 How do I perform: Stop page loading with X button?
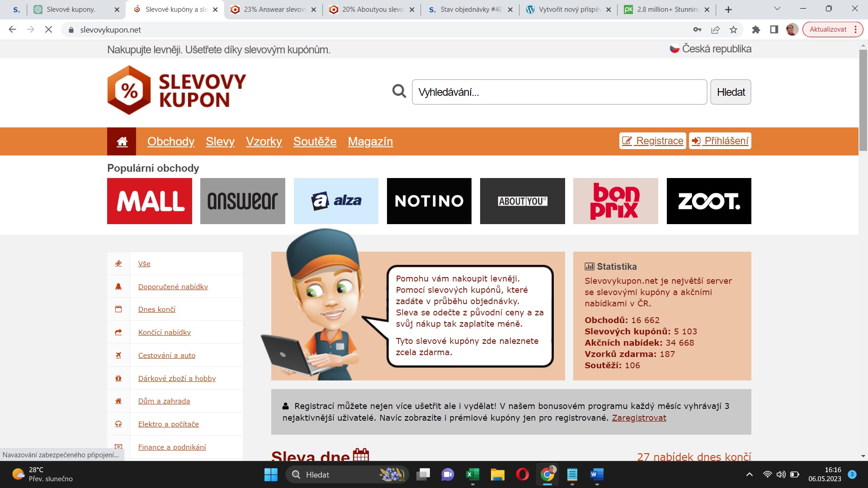tap(48, 30)
